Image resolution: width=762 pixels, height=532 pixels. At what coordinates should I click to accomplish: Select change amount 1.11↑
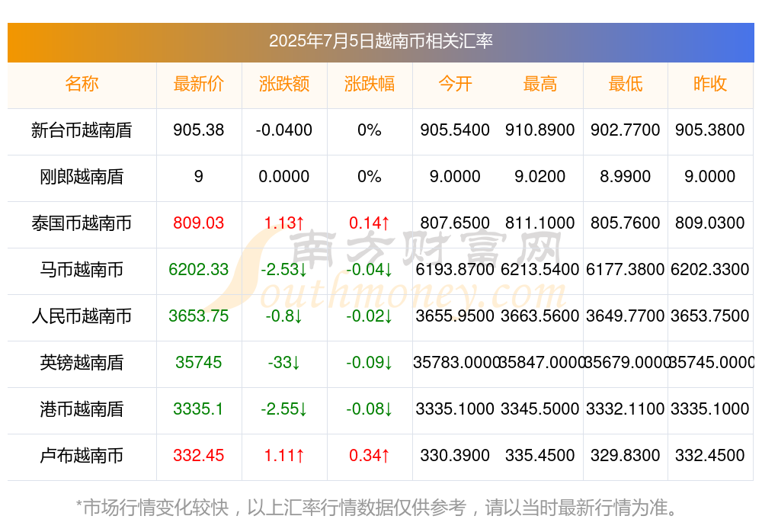coord(283,456)
